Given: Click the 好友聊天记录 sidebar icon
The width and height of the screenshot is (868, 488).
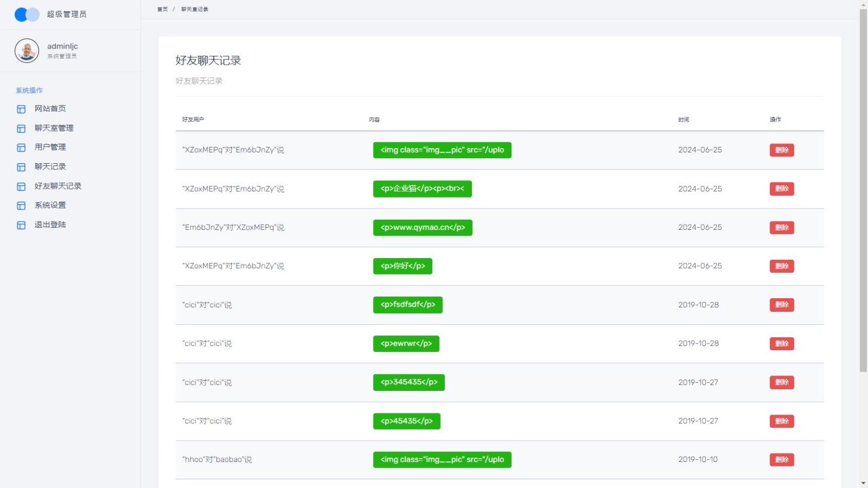Looking at the screenshot, I should 21,186.
